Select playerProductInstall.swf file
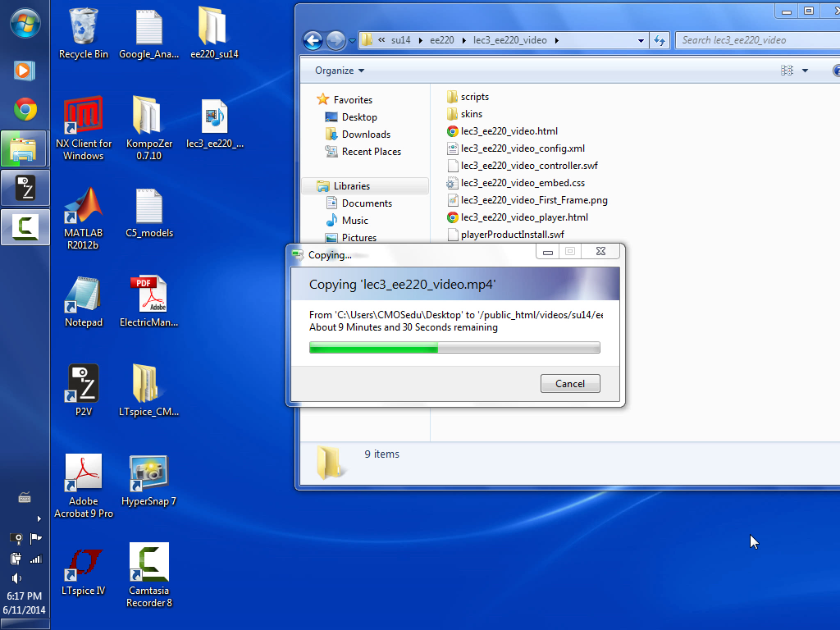The image size is (840, 630). pyautogui.click(x=505, y=234)
